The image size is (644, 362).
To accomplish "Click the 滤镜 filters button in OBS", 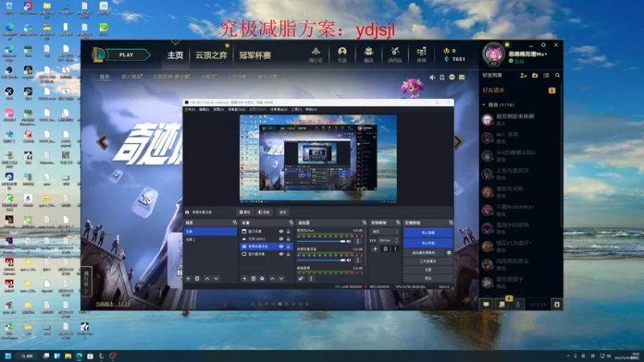I will (x=264, y=212).
